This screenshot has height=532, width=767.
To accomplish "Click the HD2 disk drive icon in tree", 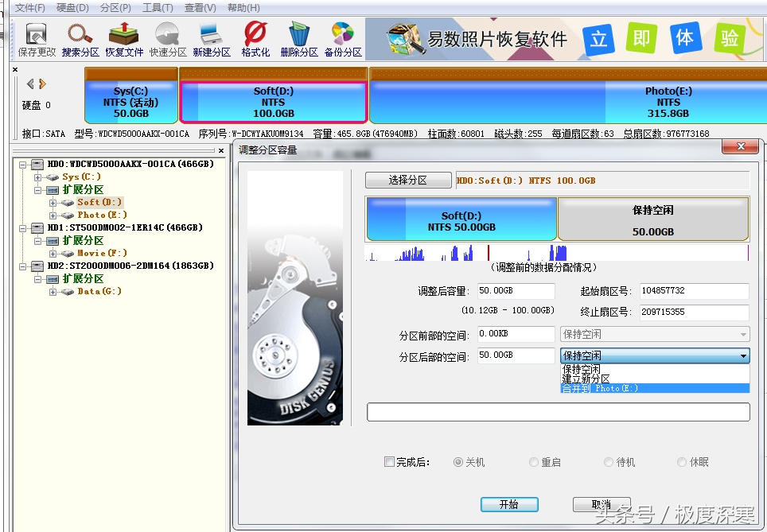I will tap(37, 266).
